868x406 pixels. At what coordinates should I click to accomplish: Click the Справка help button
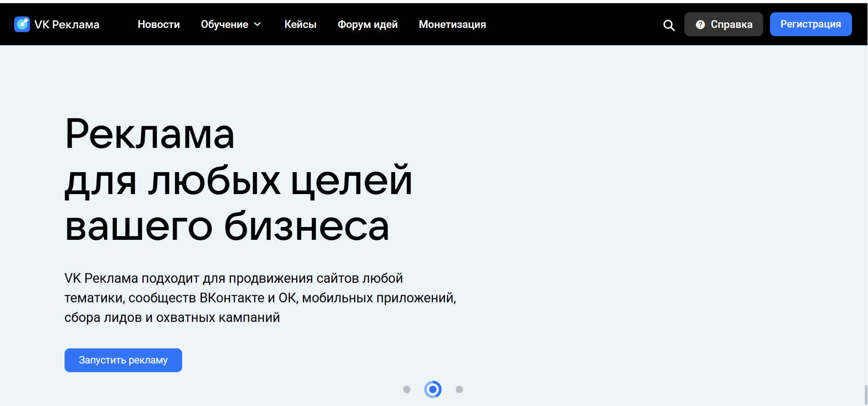pos(723,24)
